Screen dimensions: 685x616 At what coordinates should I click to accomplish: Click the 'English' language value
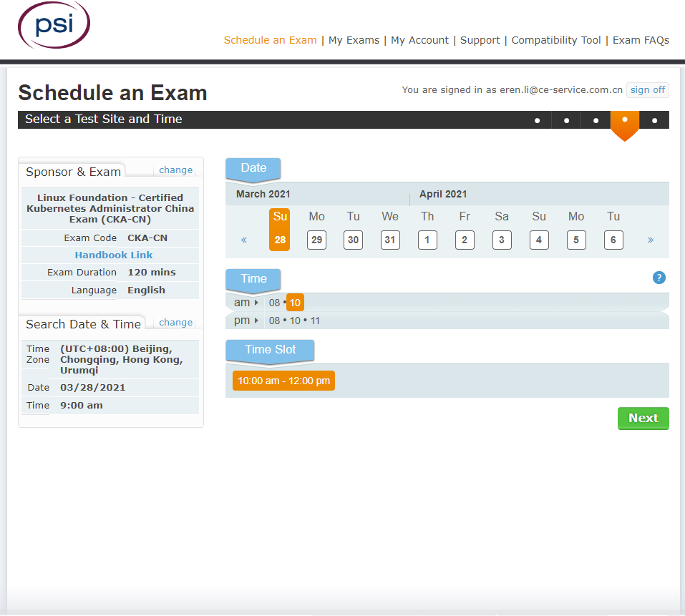[x=146, y=290]
